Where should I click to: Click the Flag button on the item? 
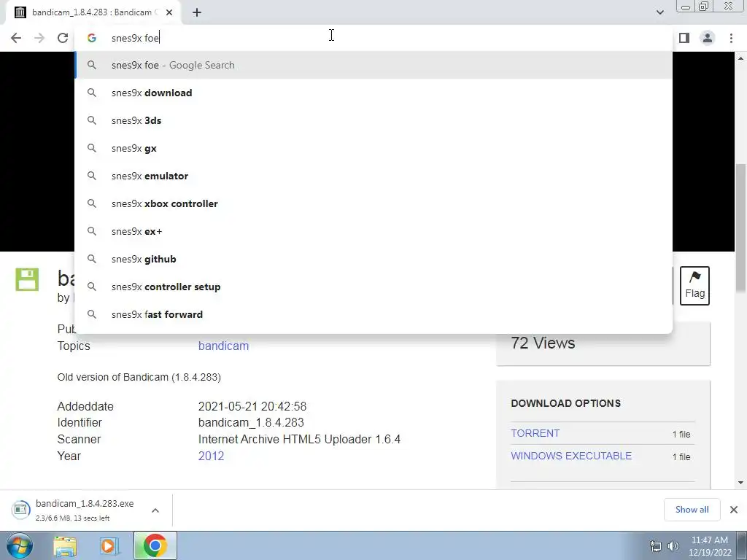point(694,286)
